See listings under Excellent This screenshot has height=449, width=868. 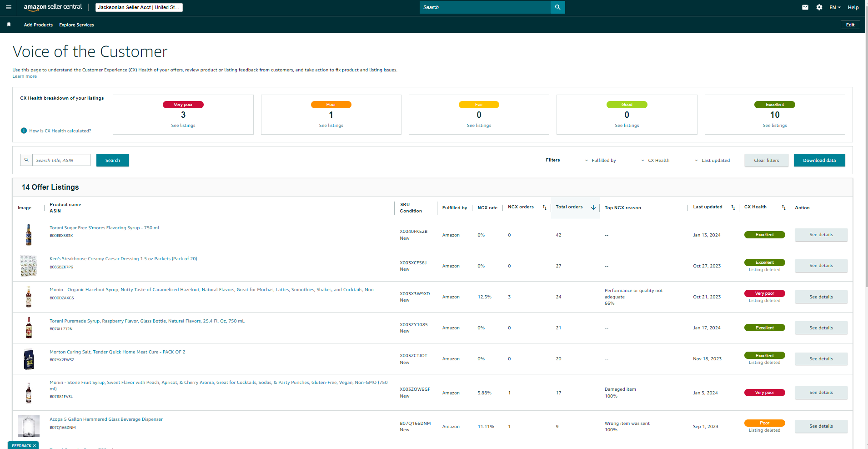click(775, 126)
